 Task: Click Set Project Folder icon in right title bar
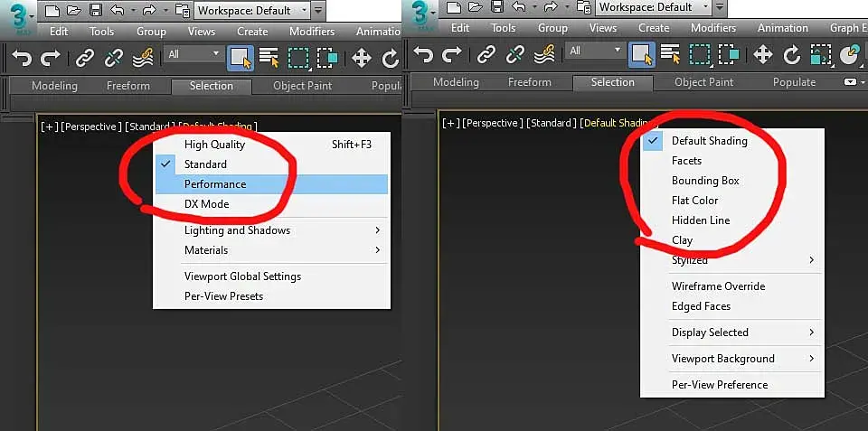(x=584, y=7)
